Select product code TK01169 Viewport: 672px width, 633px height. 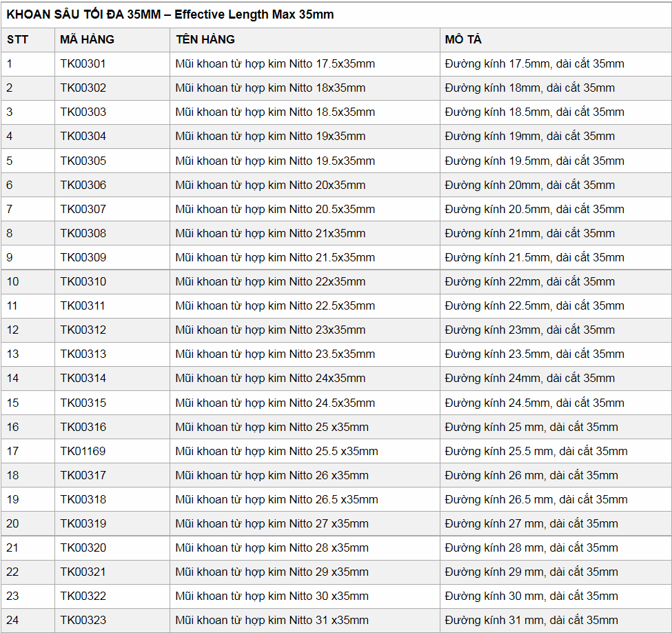click(83, 451)
